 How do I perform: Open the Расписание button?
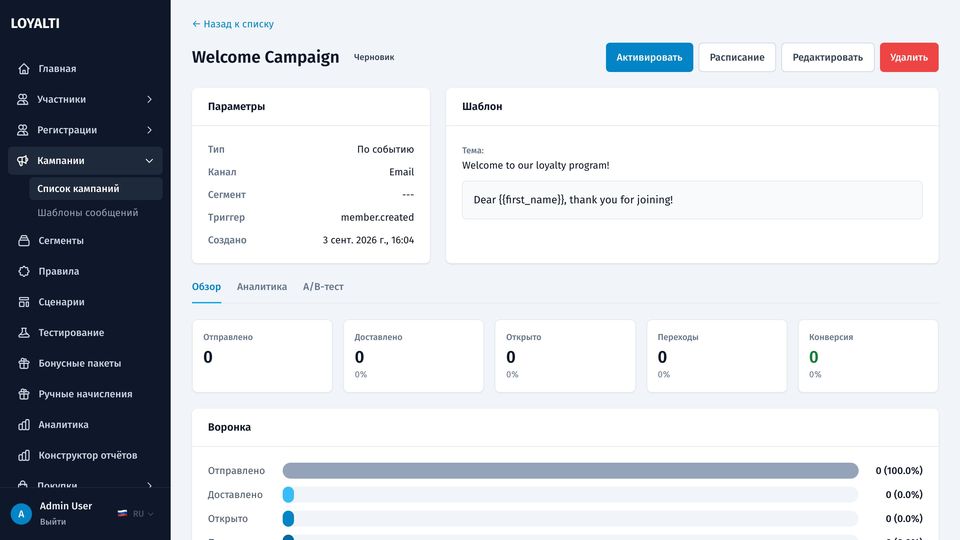click(737, 57)
